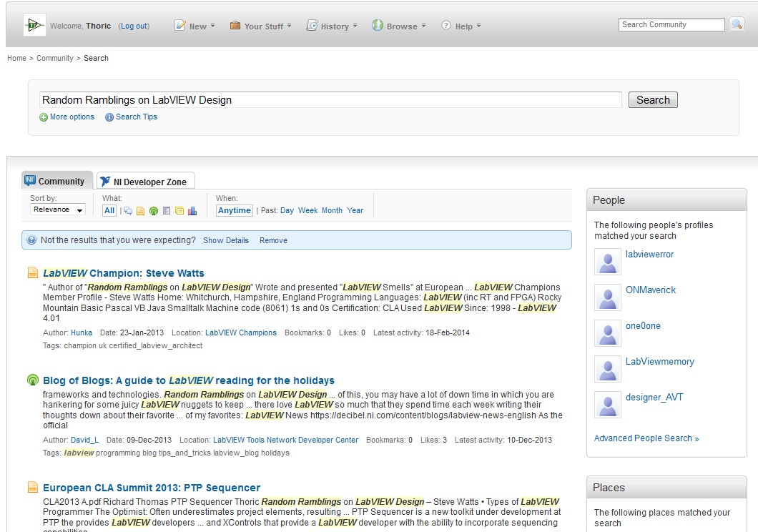This screenshot has height=532, width=758.
Task: Focus the Search Community field
Action: pos(671,24)
